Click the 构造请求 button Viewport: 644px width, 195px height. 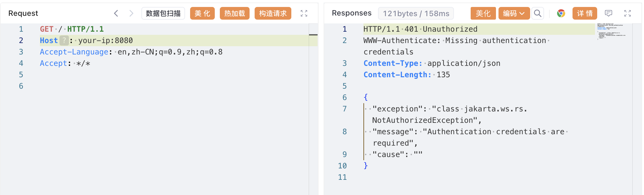pyautogui.click(x=273, y=13)
